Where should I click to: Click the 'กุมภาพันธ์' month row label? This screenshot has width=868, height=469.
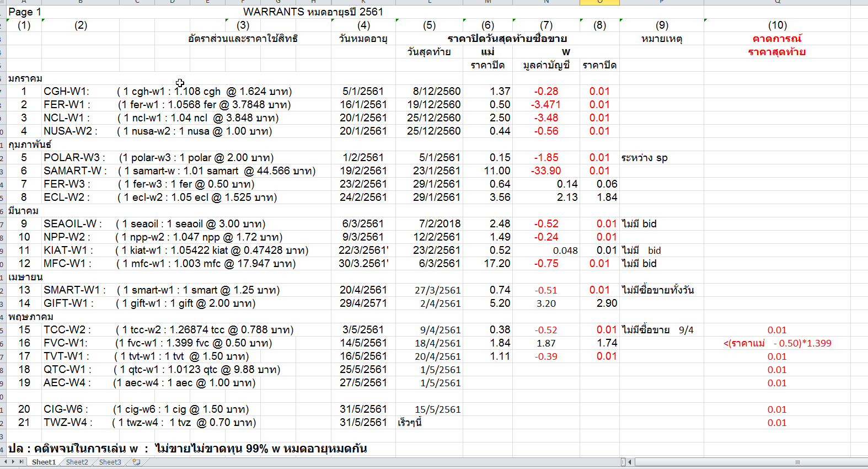pyautogui.click(x=30, y=144)
